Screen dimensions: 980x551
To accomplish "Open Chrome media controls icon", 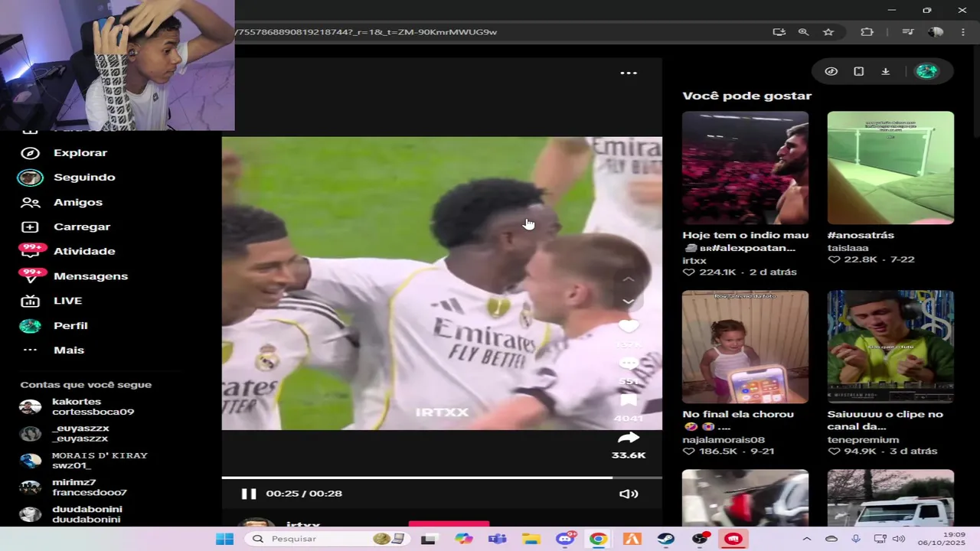I will (908, 32).
